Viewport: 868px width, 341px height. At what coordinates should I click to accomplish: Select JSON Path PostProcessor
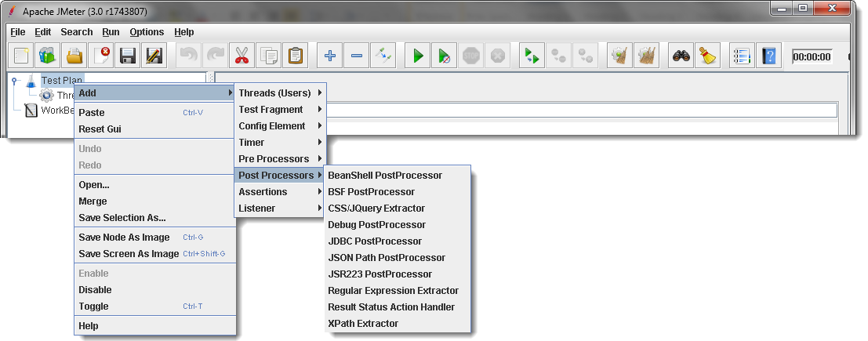[x=397, y=258]
